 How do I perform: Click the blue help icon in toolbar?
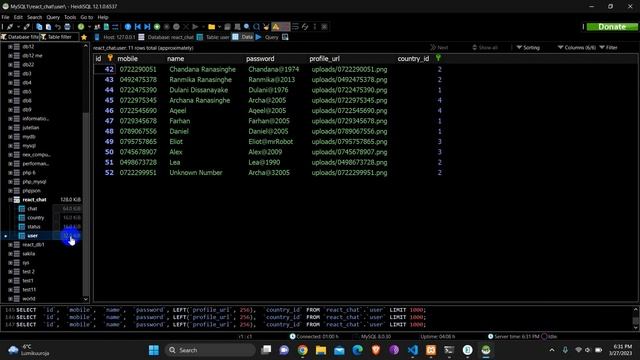(x=128, y=27)
